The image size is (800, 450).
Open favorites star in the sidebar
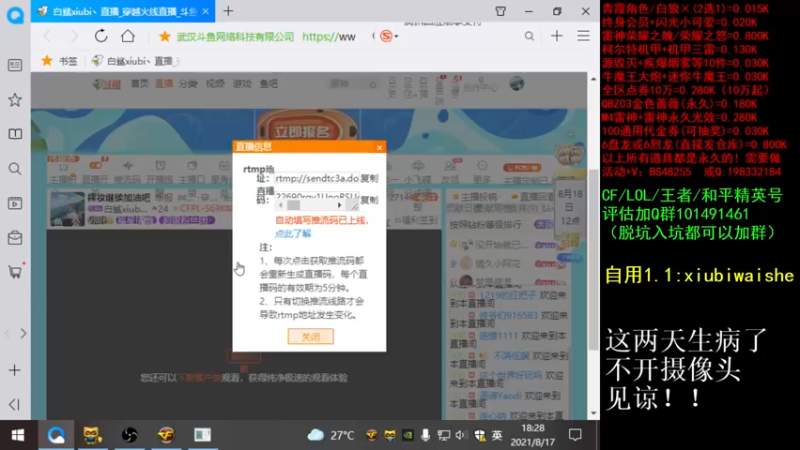click(x=15, y=100)
